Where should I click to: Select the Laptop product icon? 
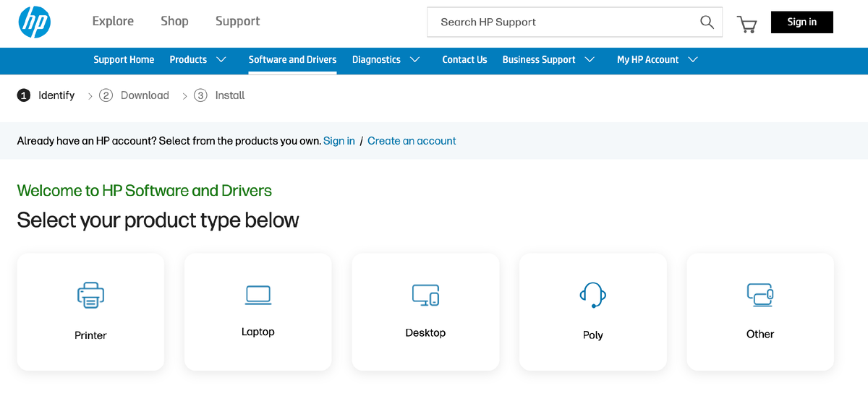click(258, 295)
